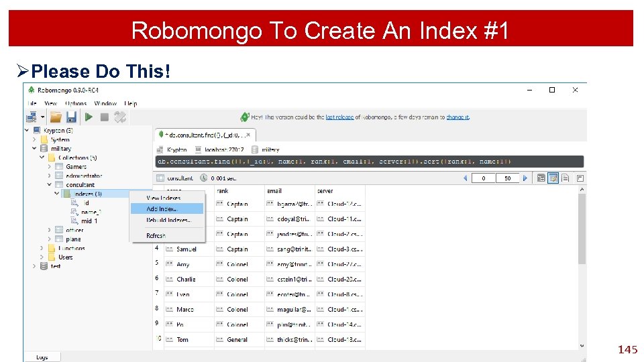This screenshot has height=362, width=644.
Task: Click the green Robomongo notification leaf icon
Action: 244,117
